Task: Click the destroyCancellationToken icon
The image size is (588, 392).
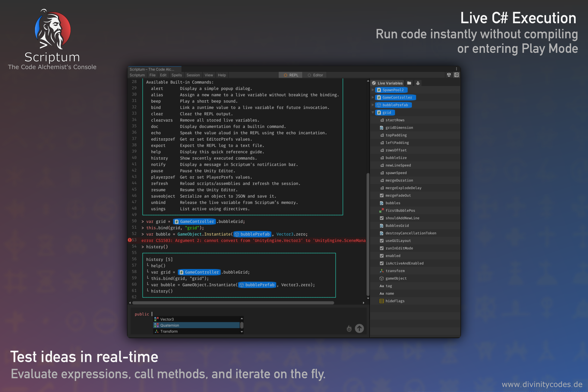Action: (x=382, y=233)
